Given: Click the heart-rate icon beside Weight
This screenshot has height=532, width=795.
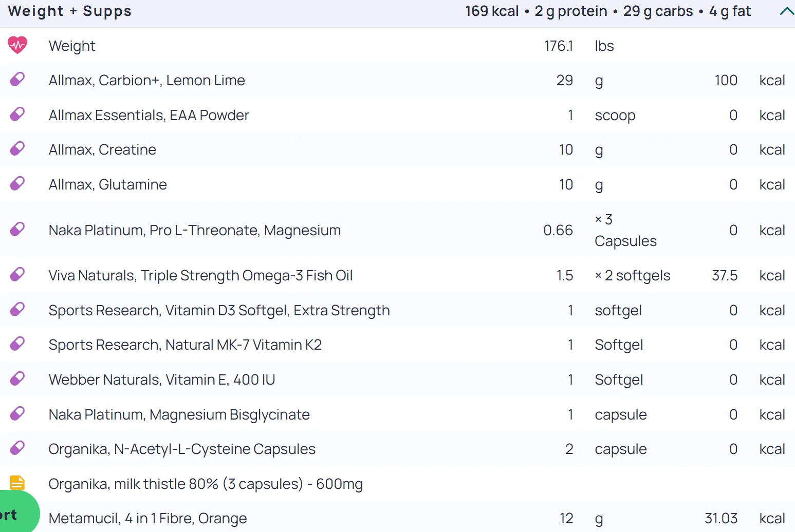Looking at the screenshot, I should [17, 45].
